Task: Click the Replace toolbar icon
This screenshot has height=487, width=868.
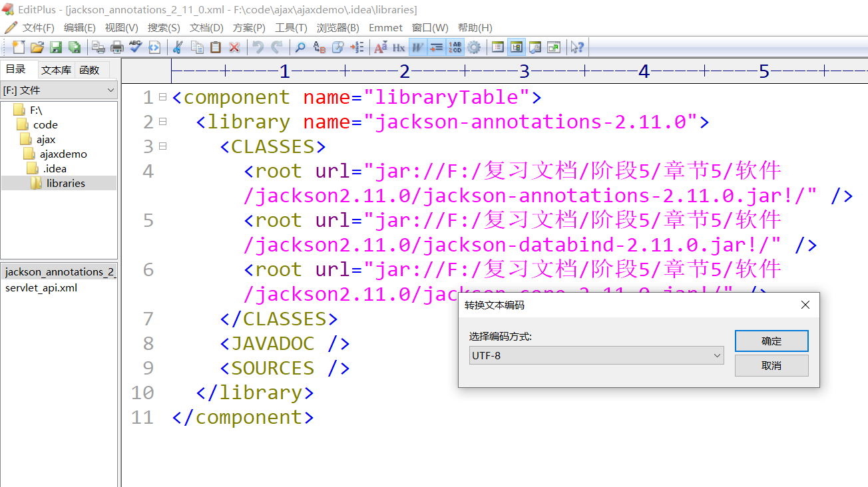Action: (320, 47)
